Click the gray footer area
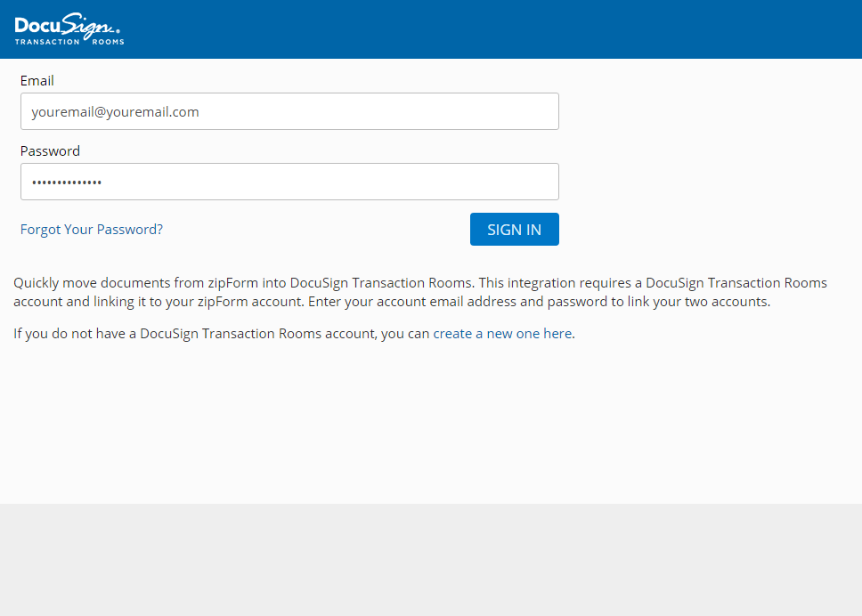Viewport: 862px width, 616px height. pos(431,561)
